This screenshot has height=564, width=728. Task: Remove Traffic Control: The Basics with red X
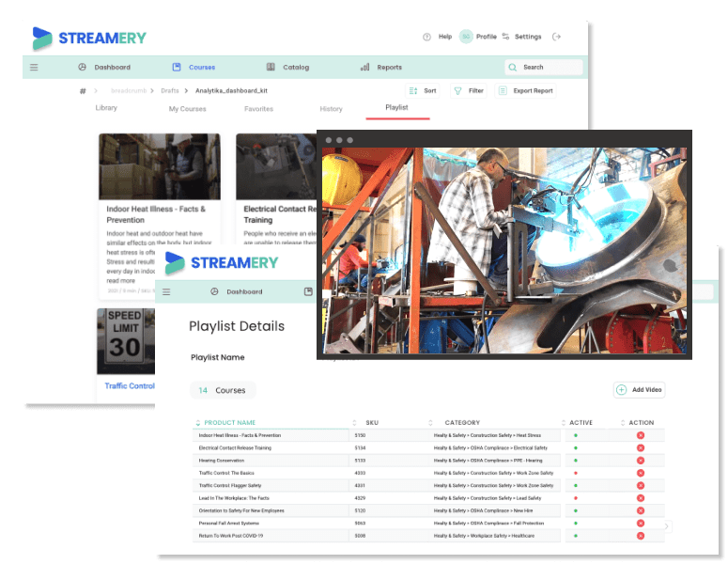point(641,473)
